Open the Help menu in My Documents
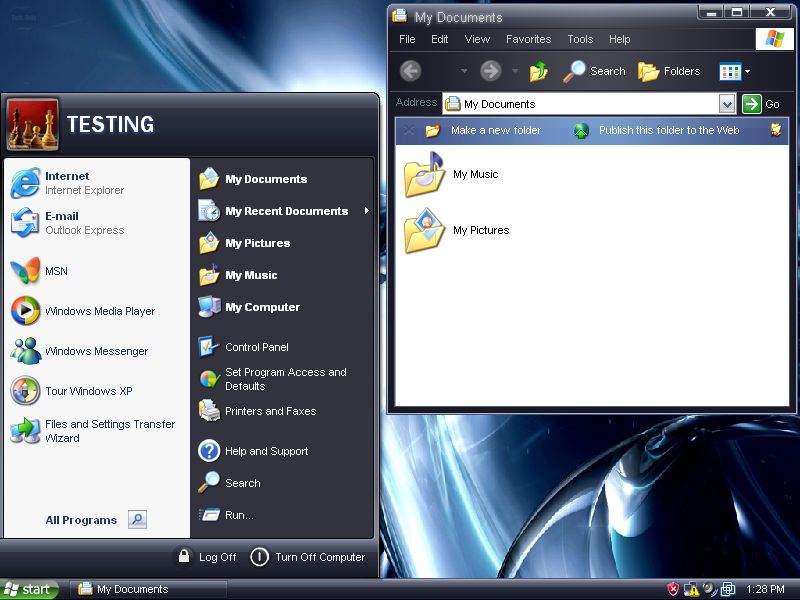The image size is (800, 600). point(619,39)
